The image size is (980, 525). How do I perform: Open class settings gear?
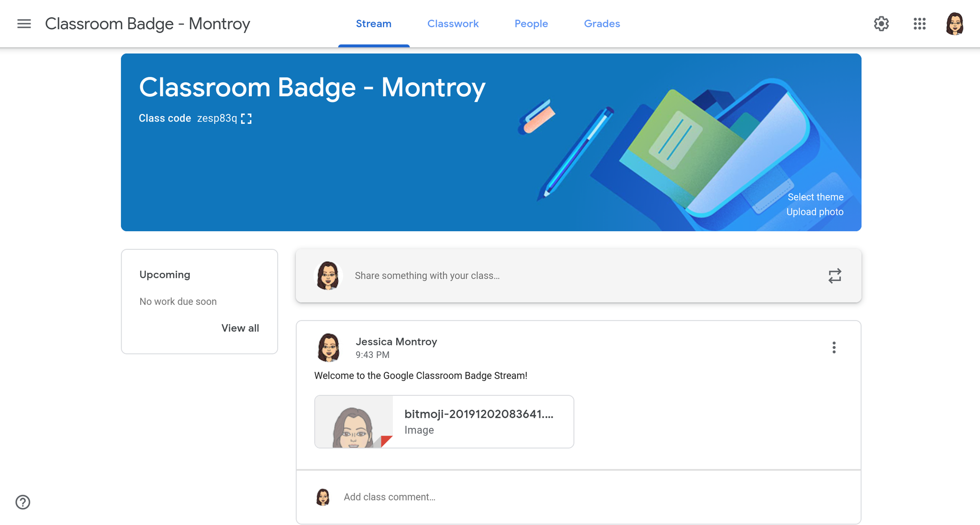[881, 23]
